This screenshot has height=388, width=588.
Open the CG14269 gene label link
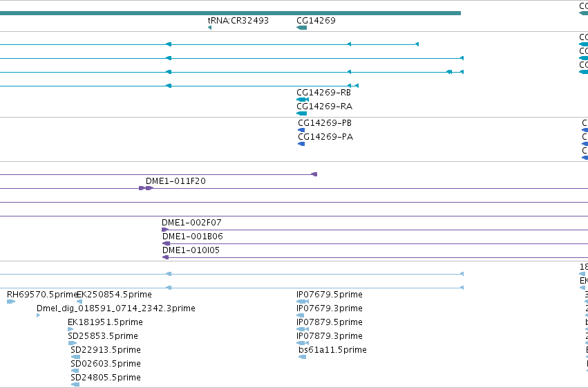click(316, 21)
